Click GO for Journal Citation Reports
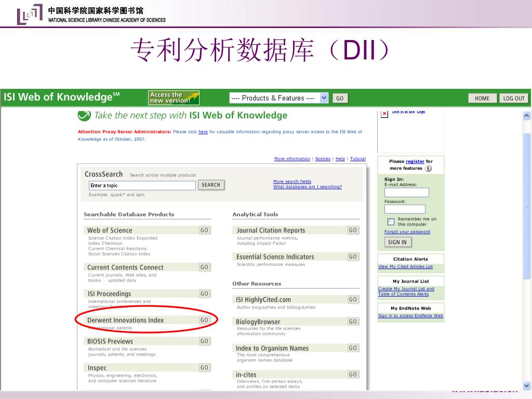This screenshot has height=399, width=532. pos(353,230)
